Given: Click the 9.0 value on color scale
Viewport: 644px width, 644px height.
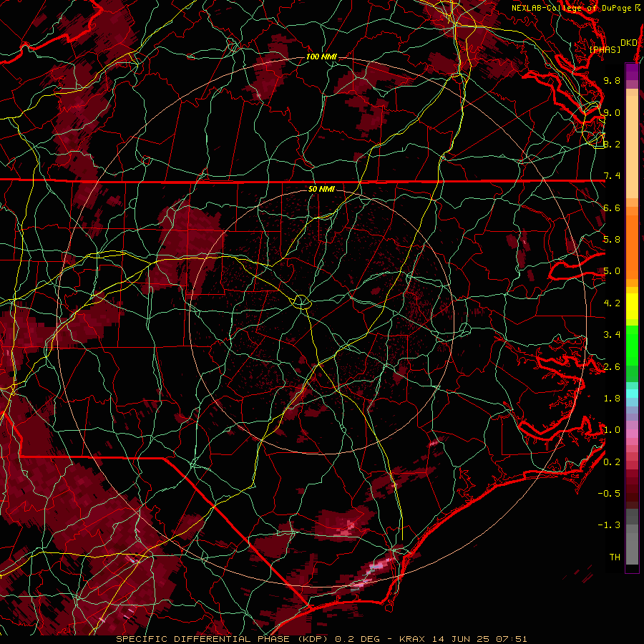Looking at the screenshot, I should 612,112.
